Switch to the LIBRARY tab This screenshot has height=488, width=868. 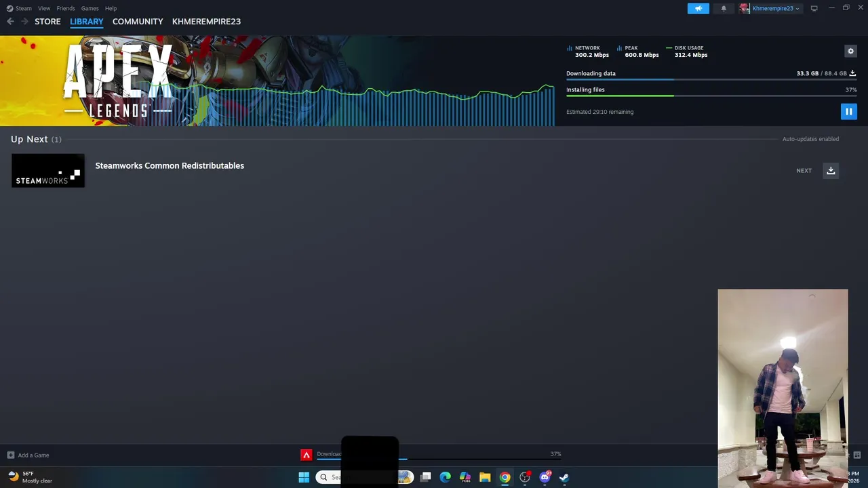tap(87, 22)
